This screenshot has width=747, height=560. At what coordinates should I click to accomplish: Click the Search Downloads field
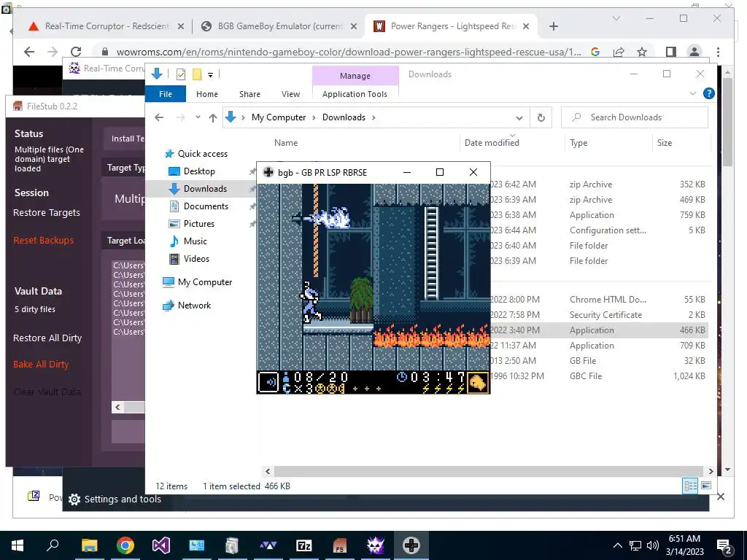tap(634, 117)
